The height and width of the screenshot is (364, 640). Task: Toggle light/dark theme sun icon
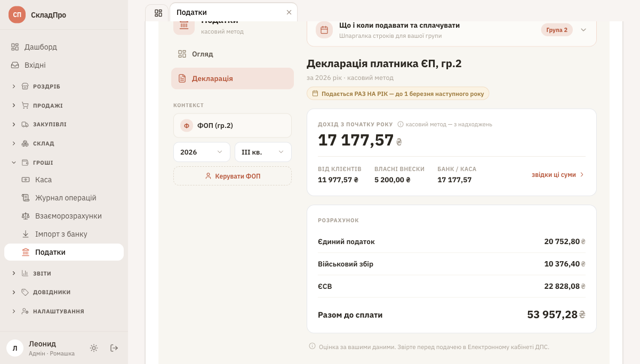tap(94, 348)
